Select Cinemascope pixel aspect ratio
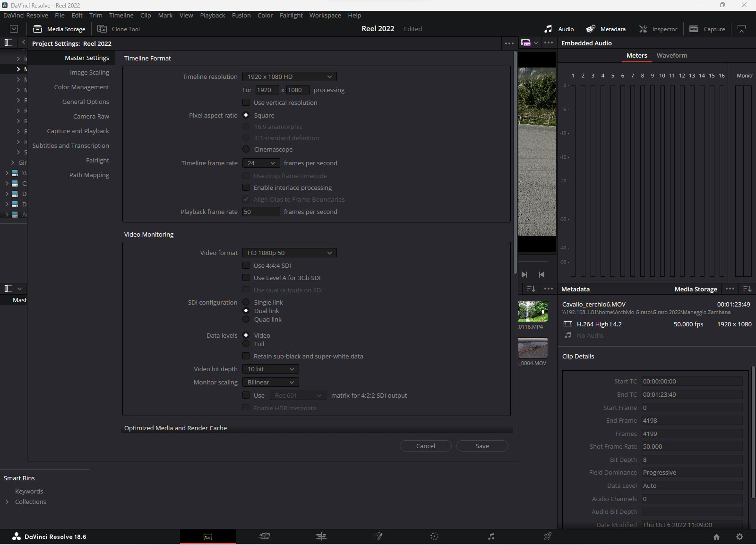The image size is (756, 545). tap(246, 149)
